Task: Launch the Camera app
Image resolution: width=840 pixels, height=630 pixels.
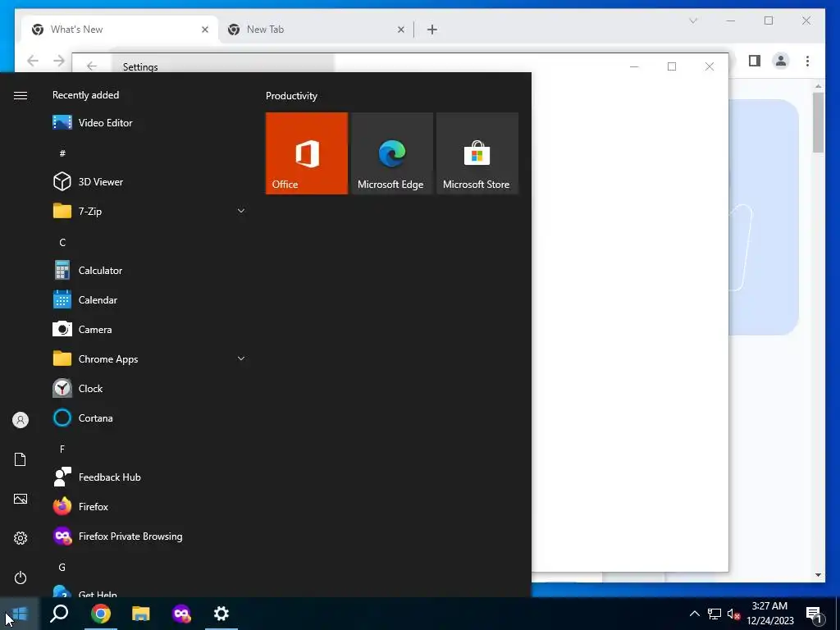Action: pyautogui.click(x=149, y=330)
